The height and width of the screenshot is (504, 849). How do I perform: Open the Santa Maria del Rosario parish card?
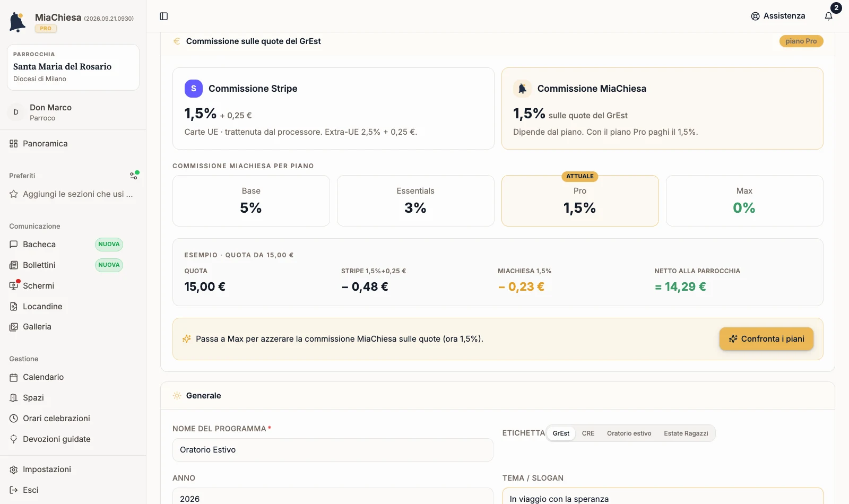(x=73, y=67)
